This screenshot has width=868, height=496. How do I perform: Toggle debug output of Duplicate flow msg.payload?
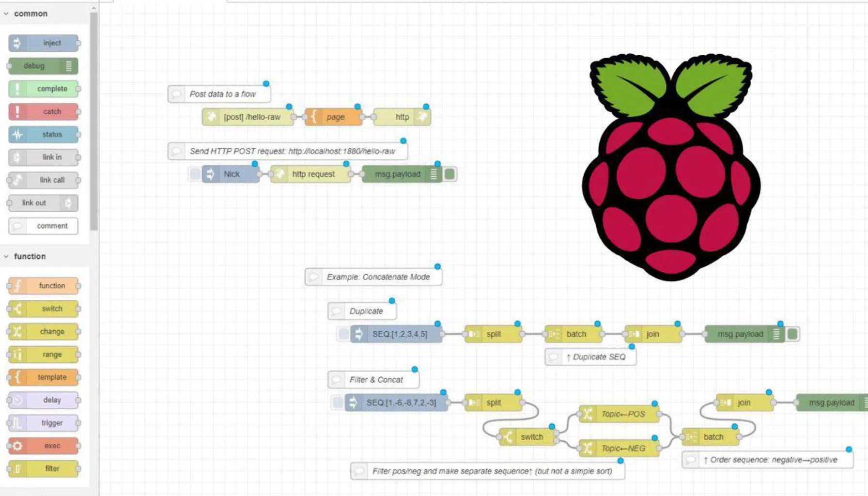click(792, 334)
